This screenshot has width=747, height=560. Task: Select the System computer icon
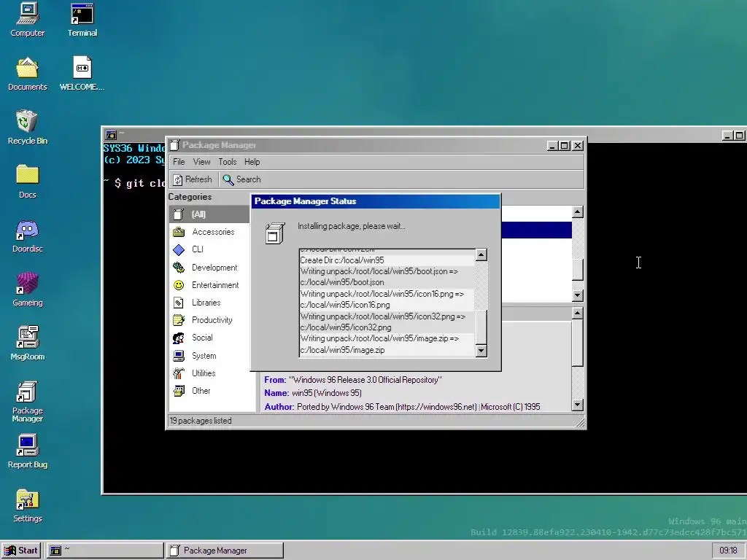179,356
